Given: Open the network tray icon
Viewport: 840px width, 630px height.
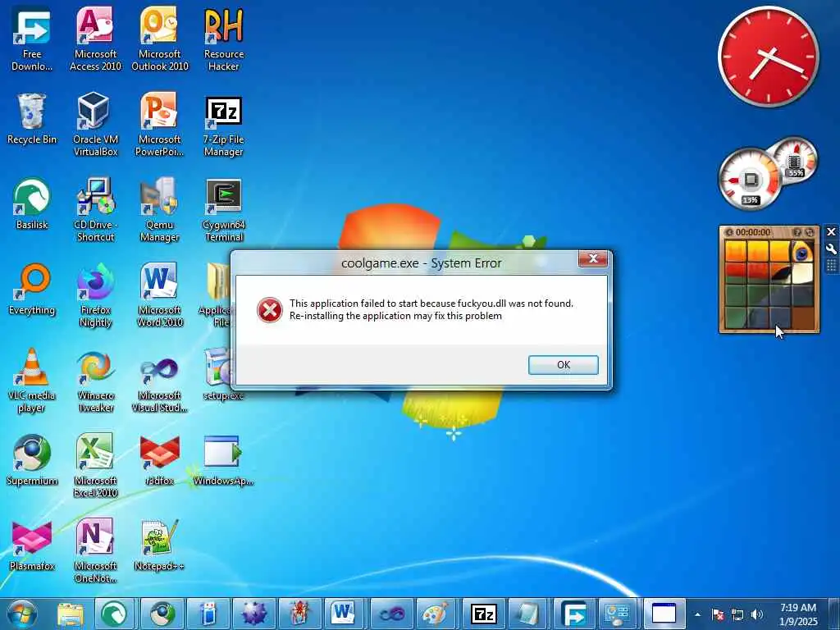Looking at the screenshot, I should tap(737, 614).
